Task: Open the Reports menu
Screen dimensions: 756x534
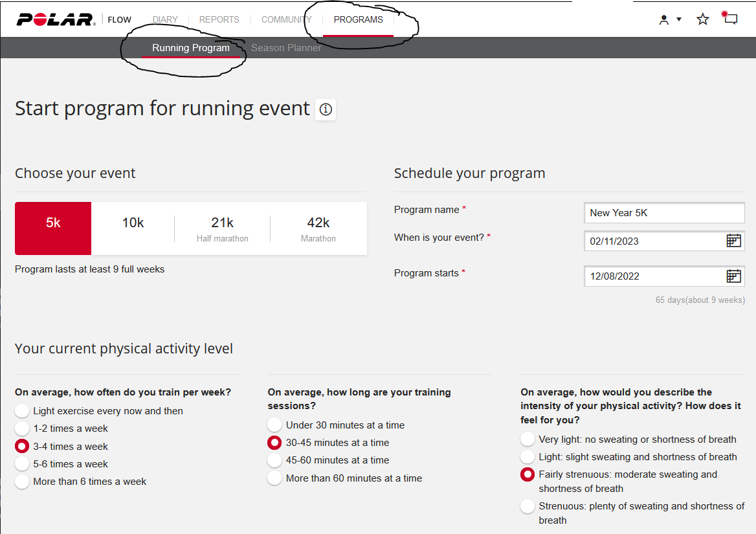Action: click(x=219, y=19)
